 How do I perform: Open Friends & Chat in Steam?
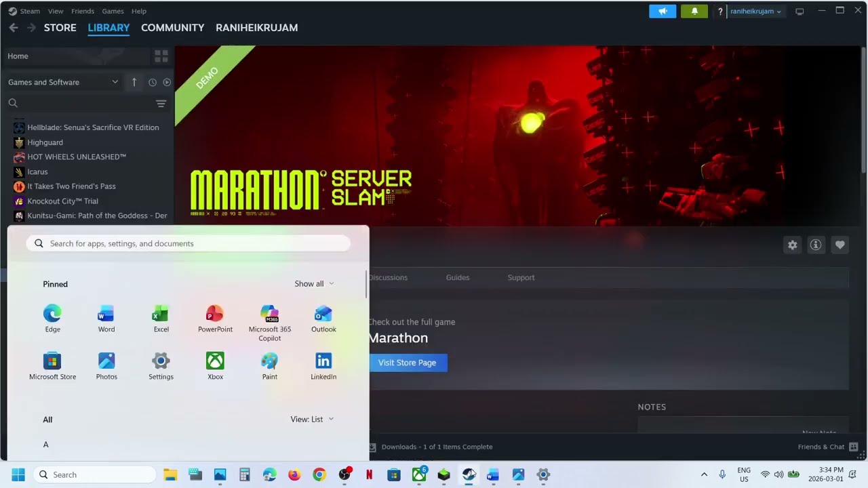click(828, 447)
